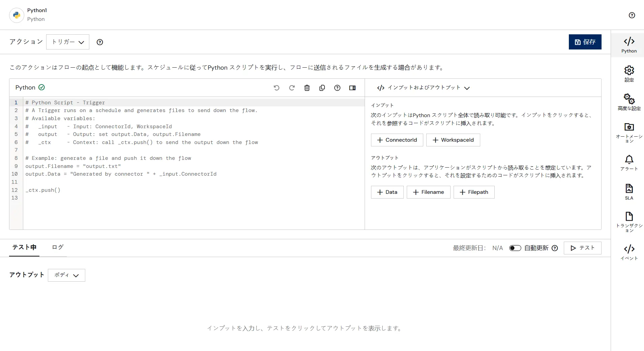
Task: Open トランザクション in right sidebar
Action: pos(629,222)
